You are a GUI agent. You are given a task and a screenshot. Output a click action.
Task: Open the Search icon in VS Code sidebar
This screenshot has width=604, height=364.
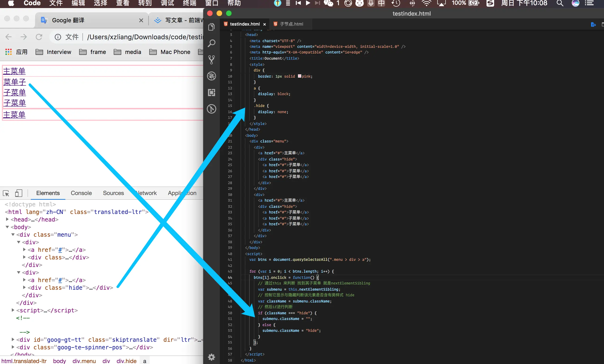point(211,43)
